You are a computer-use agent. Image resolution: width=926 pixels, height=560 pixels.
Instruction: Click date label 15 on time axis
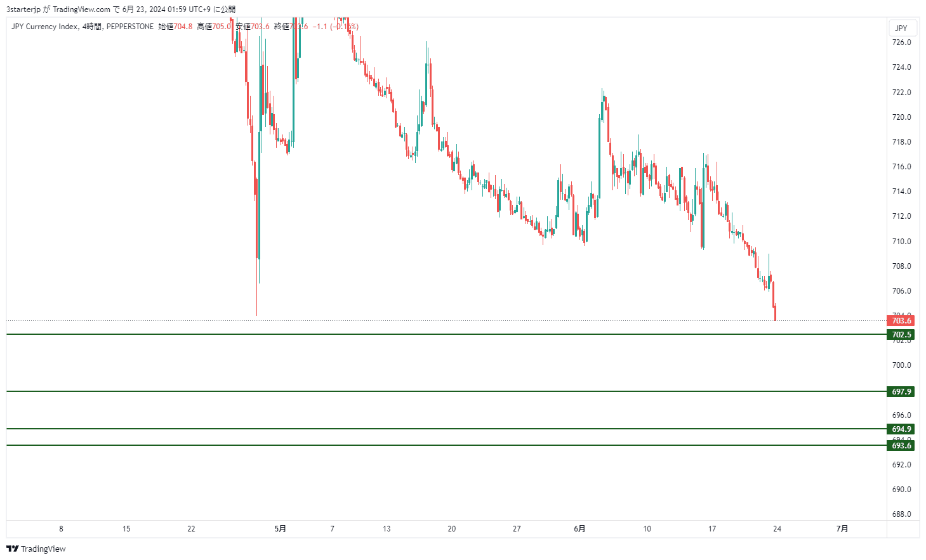click(x=126, y=529)
